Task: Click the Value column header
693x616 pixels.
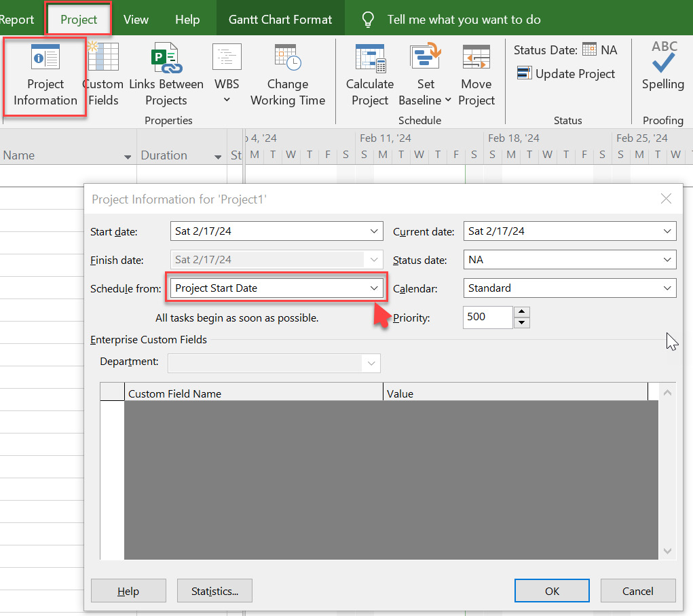Action: (x=515, y=393)
